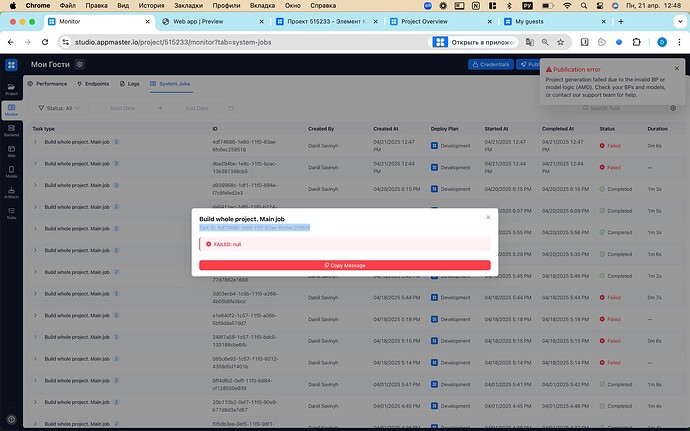Bookmark this page with star icon

[560, 42]
